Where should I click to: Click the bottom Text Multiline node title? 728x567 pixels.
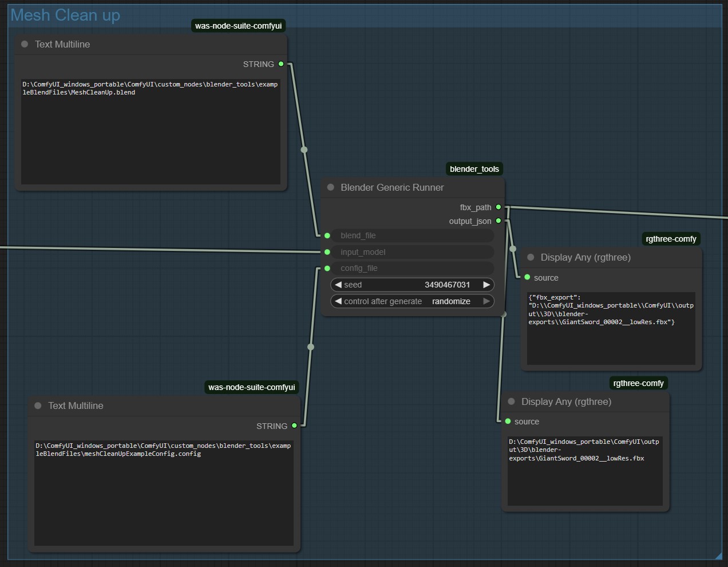pos(76,405)
